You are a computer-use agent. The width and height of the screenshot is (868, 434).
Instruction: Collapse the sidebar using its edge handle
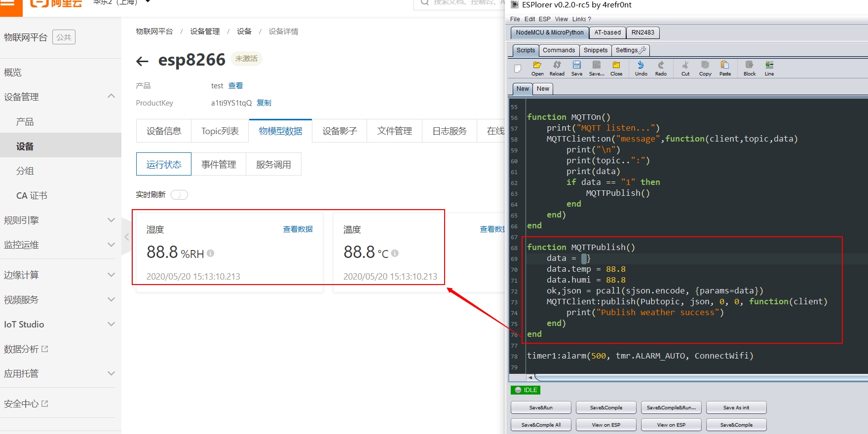point(126,237)
